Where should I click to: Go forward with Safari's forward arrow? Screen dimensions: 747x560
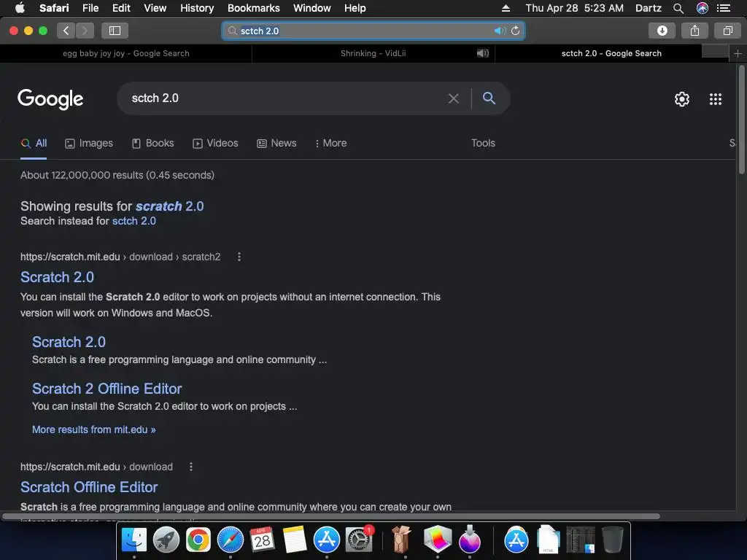pos(85,31)
